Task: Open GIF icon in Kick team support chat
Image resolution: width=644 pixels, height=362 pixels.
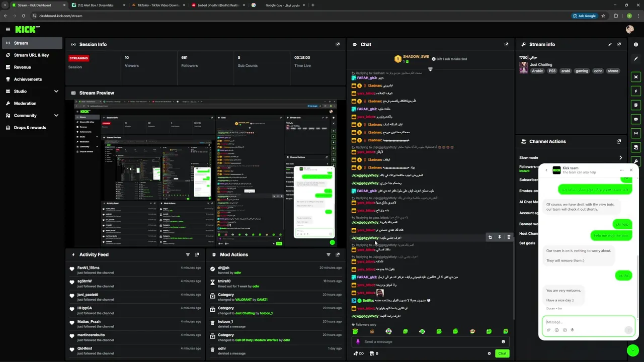Action: click(565, 330)
